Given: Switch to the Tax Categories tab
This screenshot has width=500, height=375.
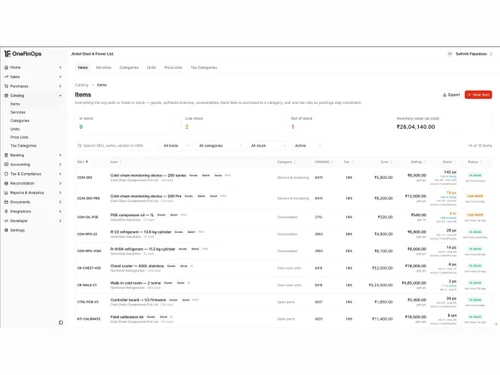Looking at the screenshot, I should pyautogui.click(x=204, y=67).
